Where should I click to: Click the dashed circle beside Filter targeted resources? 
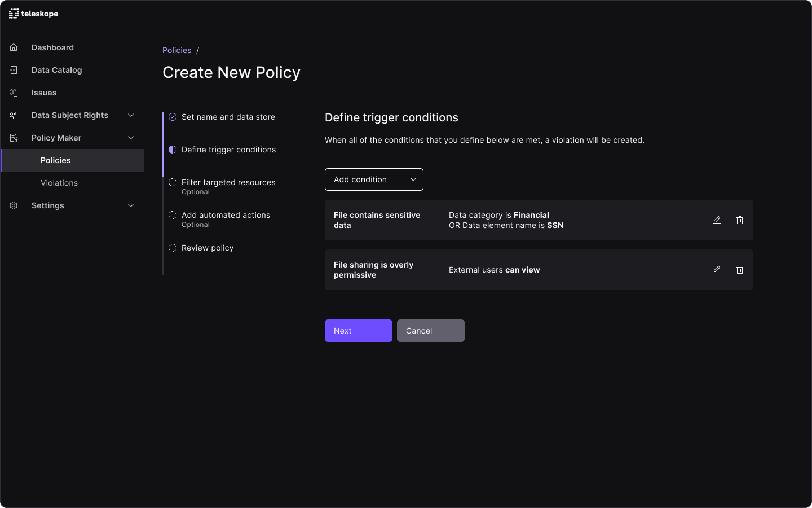click(x=173, y=182)
